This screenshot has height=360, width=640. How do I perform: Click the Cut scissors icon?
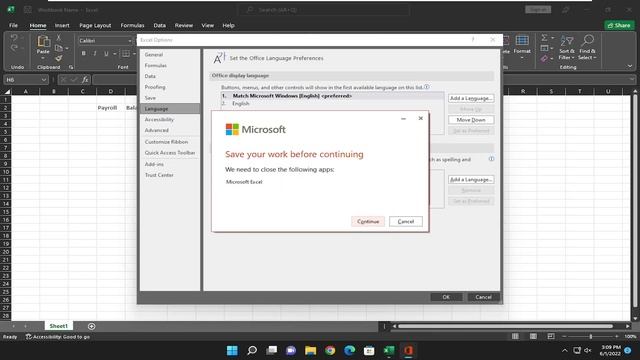point(59,38)
